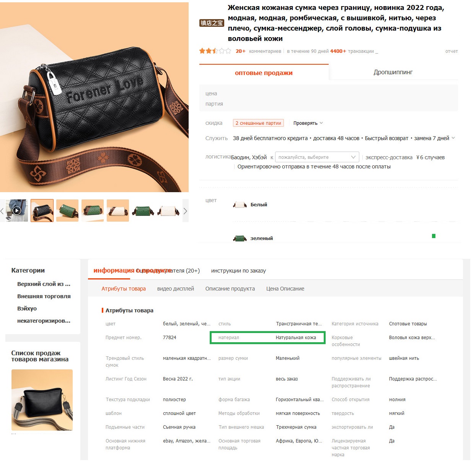Switch to the Дропшиппинг tab
The height and width of the screenshot is (467, 476).
393,72
